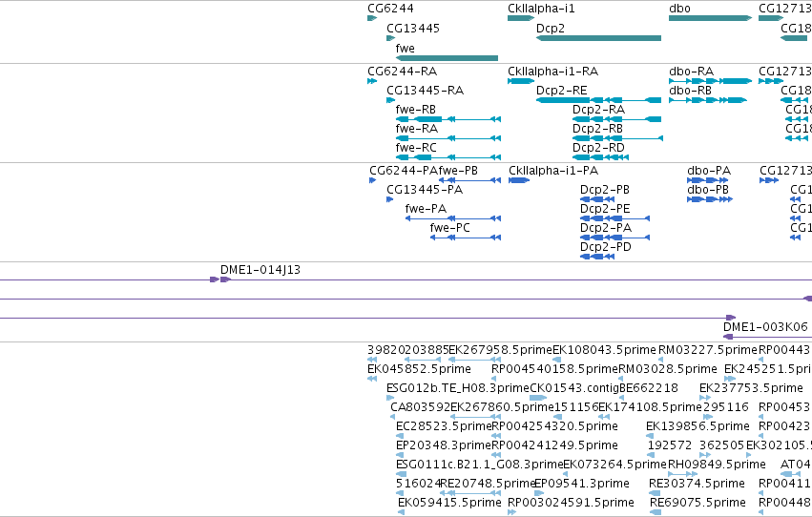The width and height of the screenshot is (812, 517).
Task: Select the Dcp2-PA protein label
Action: point(606,228)
